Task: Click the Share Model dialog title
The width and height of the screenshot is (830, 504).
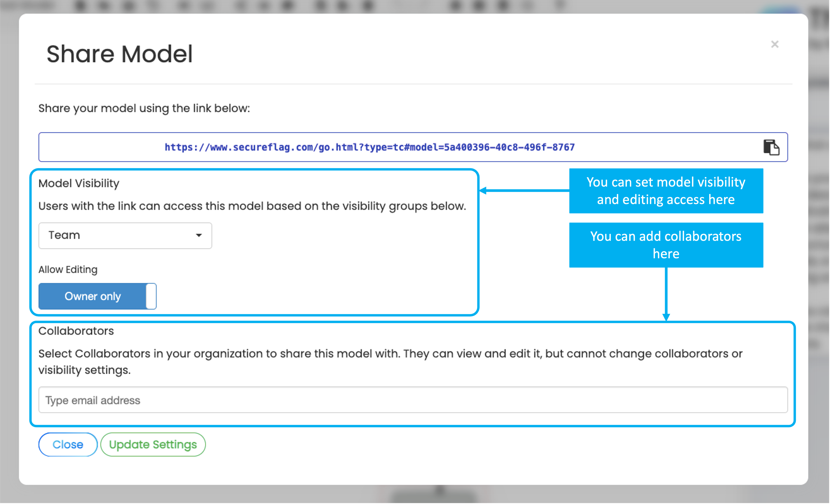Action: click(x=120, y=54)
